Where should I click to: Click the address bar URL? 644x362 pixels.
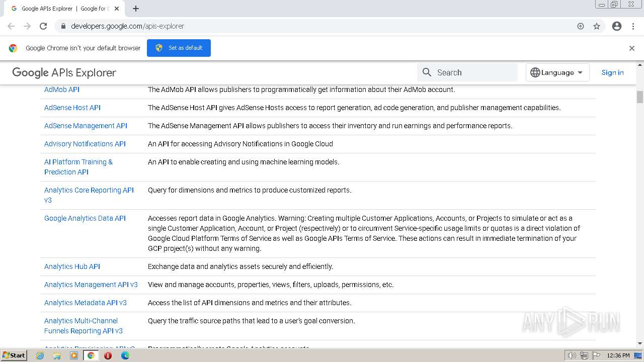(128, 26)
